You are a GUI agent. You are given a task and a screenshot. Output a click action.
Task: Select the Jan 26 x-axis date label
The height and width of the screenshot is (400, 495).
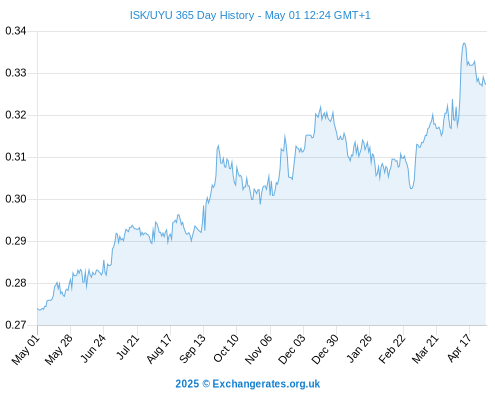point(359,349)
